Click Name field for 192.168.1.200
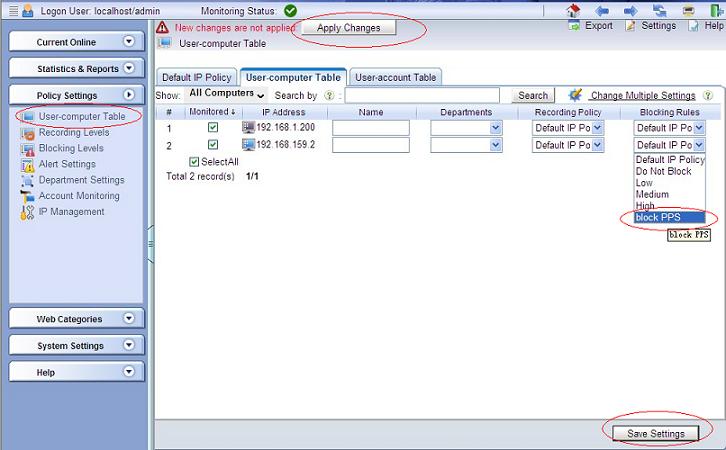 [371, 128]
